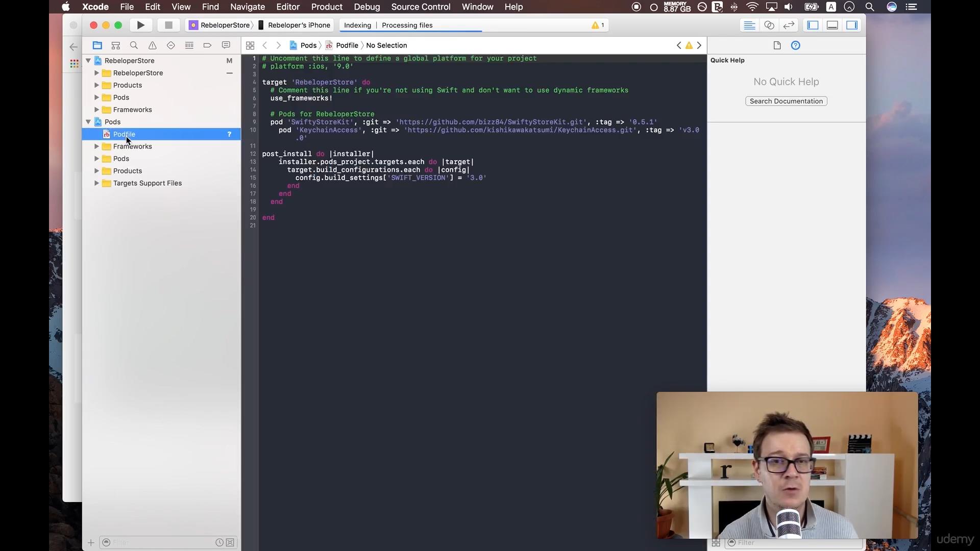980x551 pixels.
Task: Click the Editor options icon in toolbar
Action: tap(749, 25)
